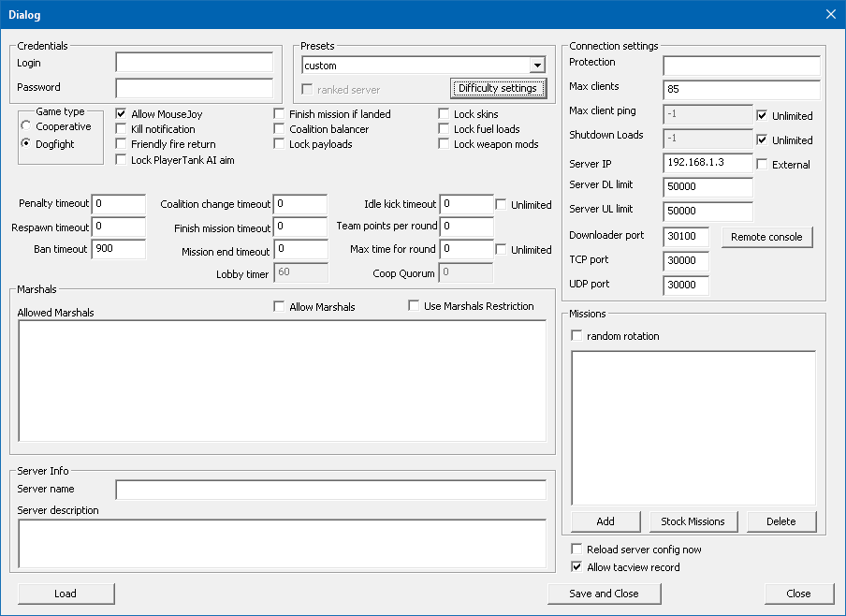The height and width of the screenshot is (616, 846).
Task: Toggle Unlimited for Max client ping
Action: [763, 116]
